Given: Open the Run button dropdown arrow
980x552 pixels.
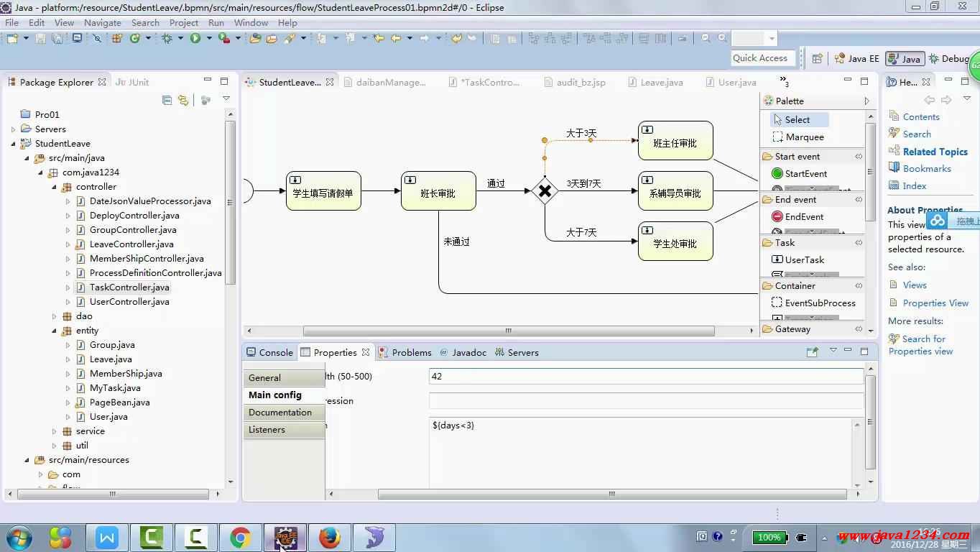Looking at the screenshot, I should (208, 38).
